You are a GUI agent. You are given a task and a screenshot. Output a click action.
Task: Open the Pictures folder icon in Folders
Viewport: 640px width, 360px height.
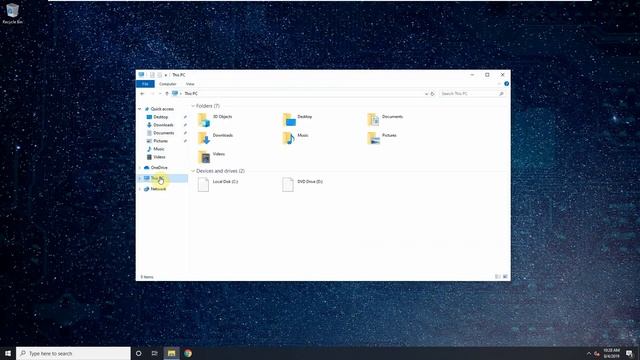click(x=373, y=138)
